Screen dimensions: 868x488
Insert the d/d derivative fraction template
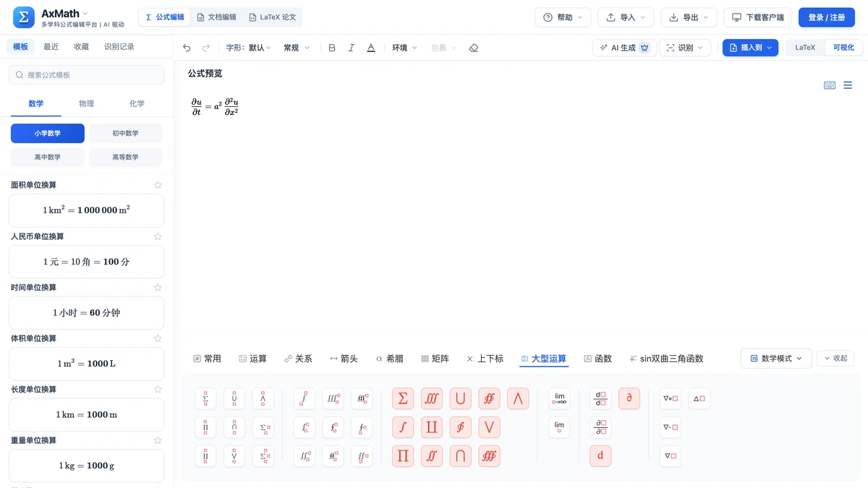point(600,398)
